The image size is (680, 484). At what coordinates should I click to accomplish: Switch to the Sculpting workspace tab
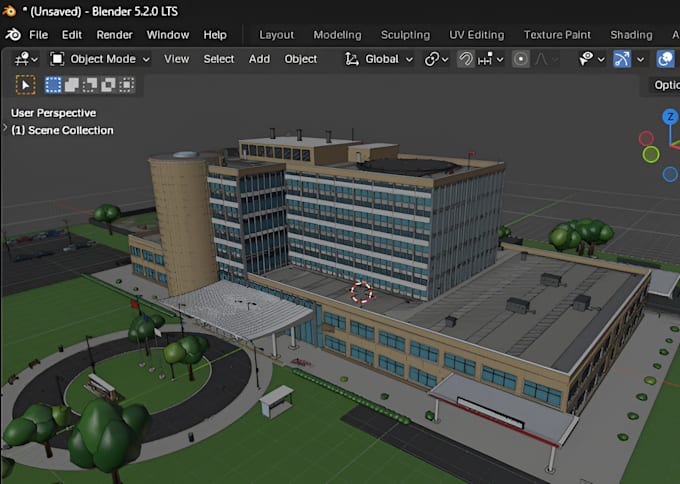(405, 35)
